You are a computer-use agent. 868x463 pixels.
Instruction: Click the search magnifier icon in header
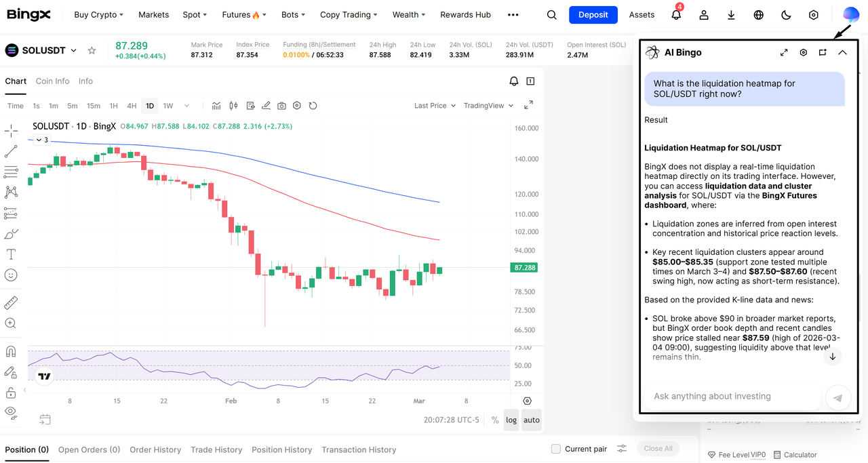pyautogui.click(x=552, y=15)
